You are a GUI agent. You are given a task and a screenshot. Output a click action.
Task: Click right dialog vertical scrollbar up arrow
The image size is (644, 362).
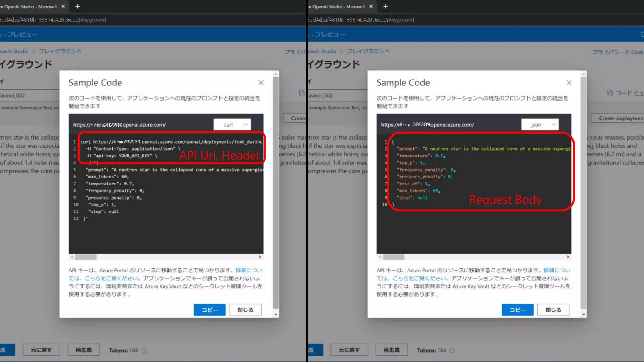pos(584,74)
